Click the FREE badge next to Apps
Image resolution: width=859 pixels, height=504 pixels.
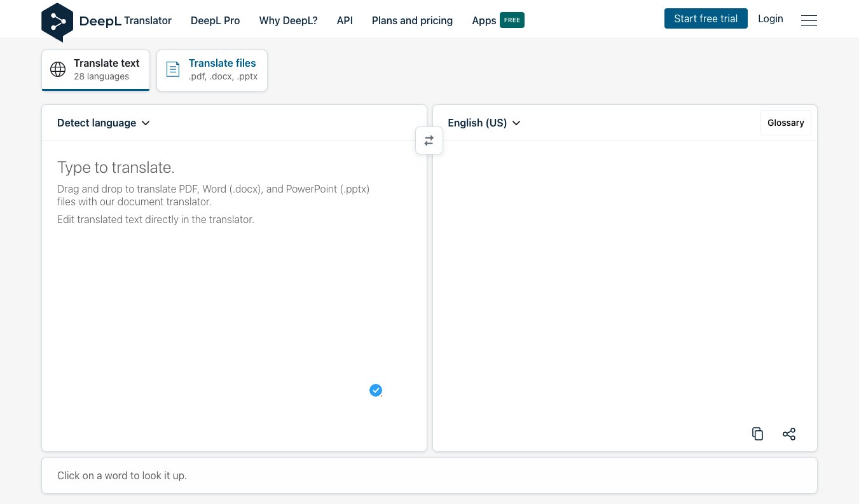[x=512, y=20]
